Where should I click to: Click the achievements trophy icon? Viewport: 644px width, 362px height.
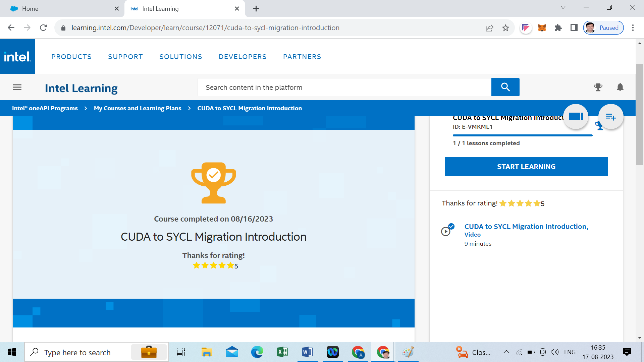(x=598, y=87)
